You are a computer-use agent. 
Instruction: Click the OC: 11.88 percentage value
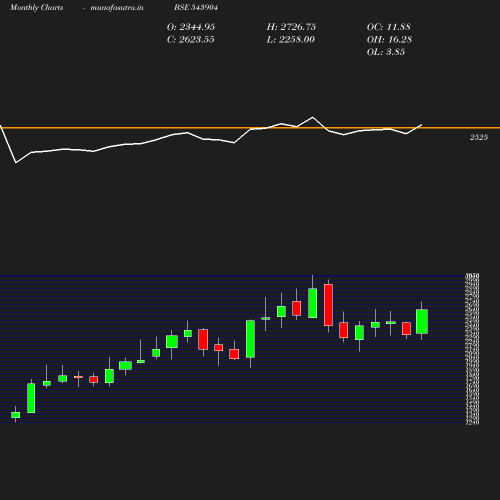pyautogui.click(x=389, y=27)
